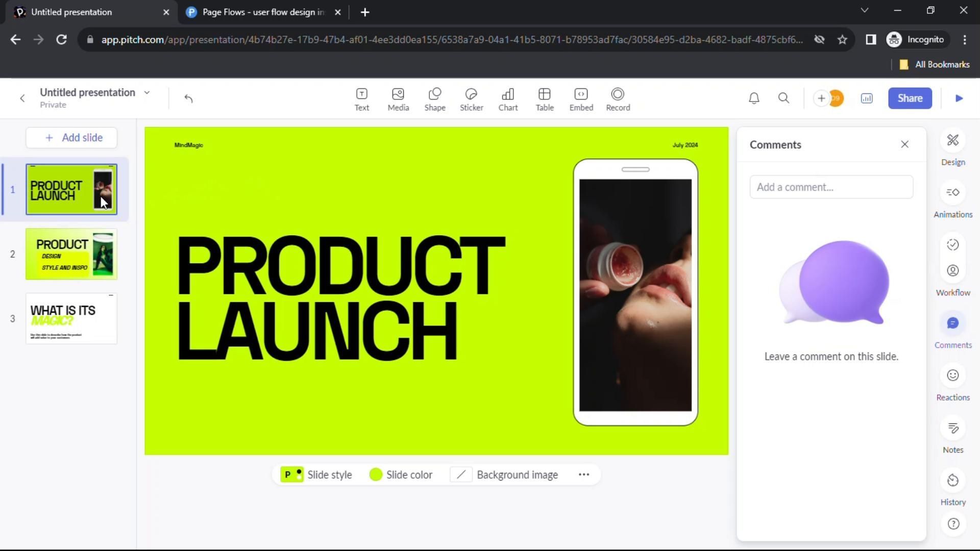Select slide 3 What Is Its Magic thumbnail
The height and width of the screenshot is (551, 980).
(x=71, y=318)
